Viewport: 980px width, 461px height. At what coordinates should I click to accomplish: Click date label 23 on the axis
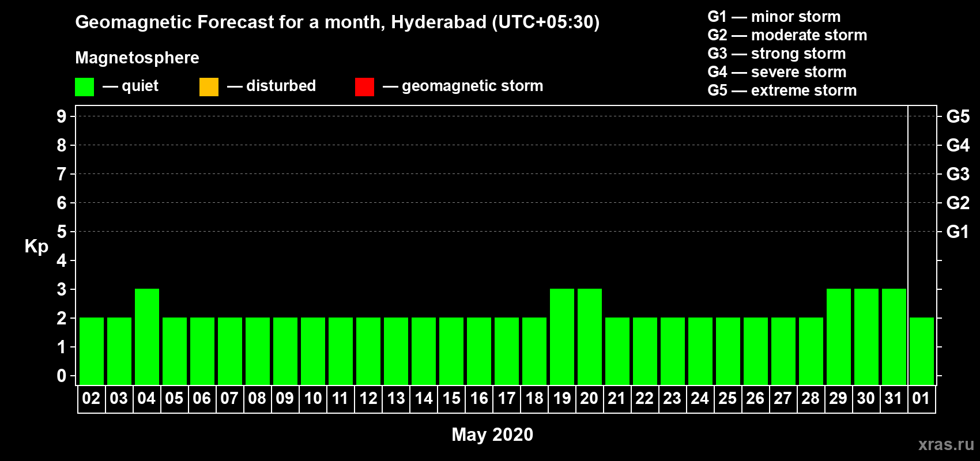pyautogui.click(x=672, y=398)
